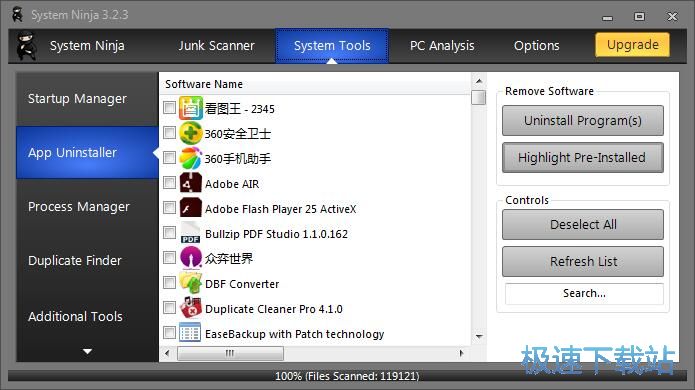
Task: Click the Adobe Flash Player 25 ActiveX icon
Action: click(x=191, y=208)
